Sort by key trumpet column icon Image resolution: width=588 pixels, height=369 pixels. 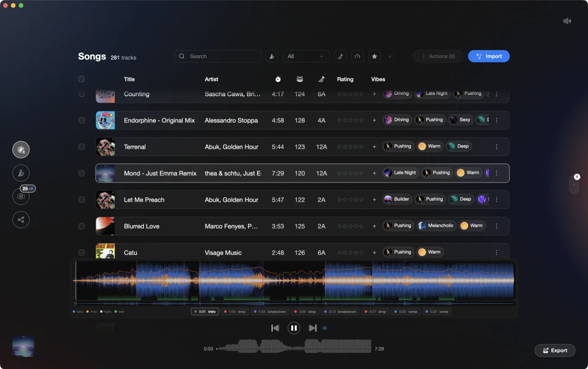tap(322, 79)
